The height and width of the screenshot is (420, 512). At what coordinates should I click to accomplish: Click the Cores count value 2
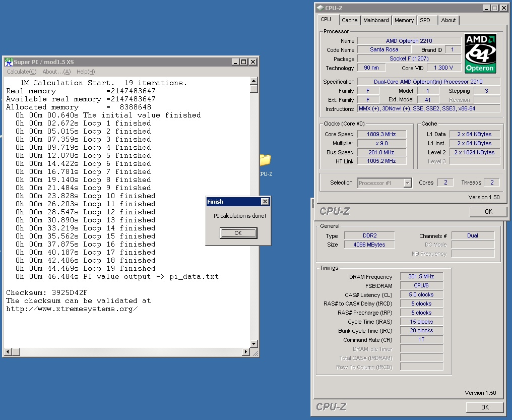click(x=445, y=183)
